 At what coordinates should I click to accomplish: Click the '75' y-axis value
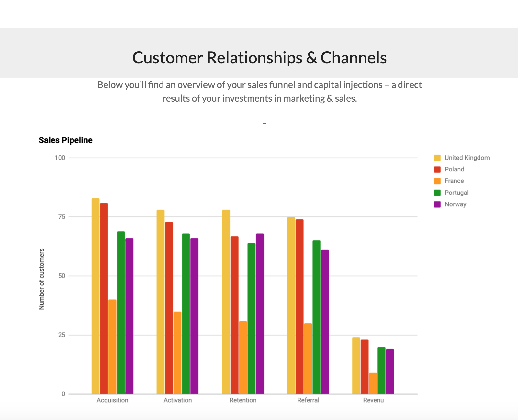pos(62,217)
